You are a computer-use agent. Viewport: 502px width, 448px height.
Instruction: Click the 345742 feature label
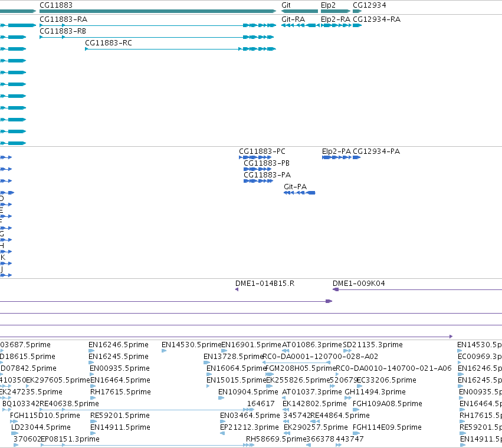tap(297, 416)
